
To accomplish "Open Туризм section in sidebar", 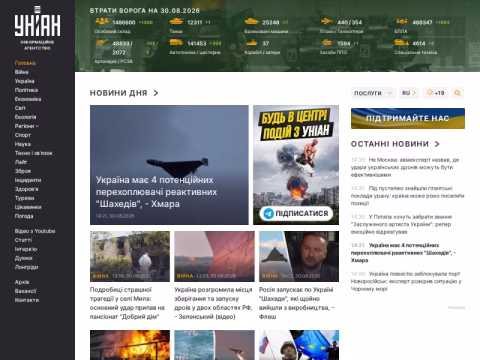I will pos(24,198).
